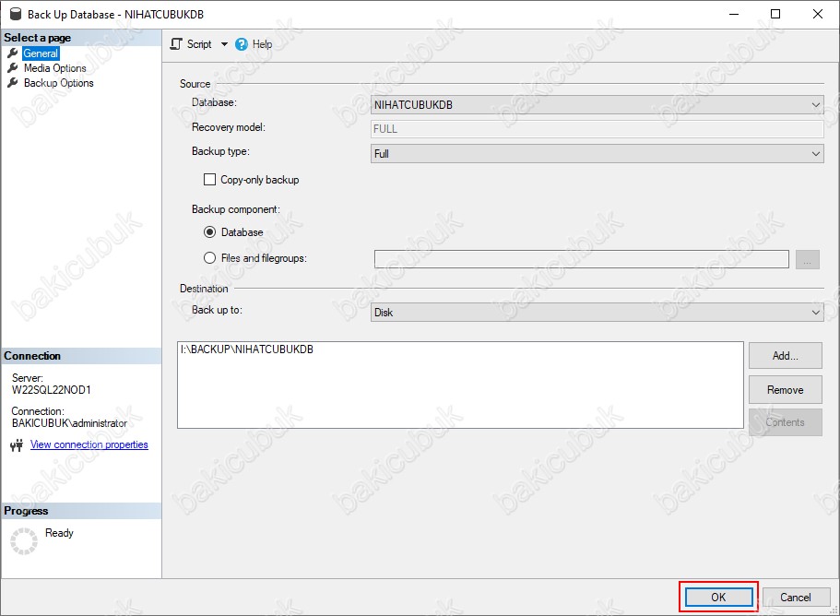This screenshot has width=840, height=616.
Task: Click the database icon in the title bar
Action: tap(16, 14)
